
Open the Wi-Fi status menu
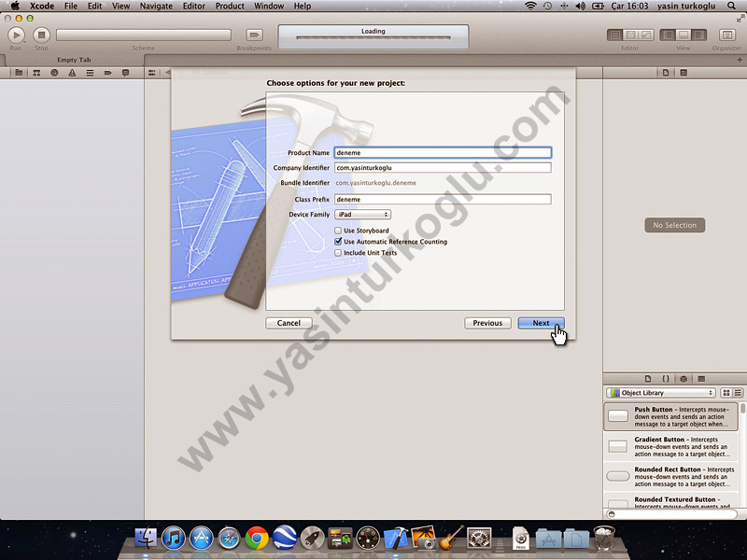pos(530,7)
